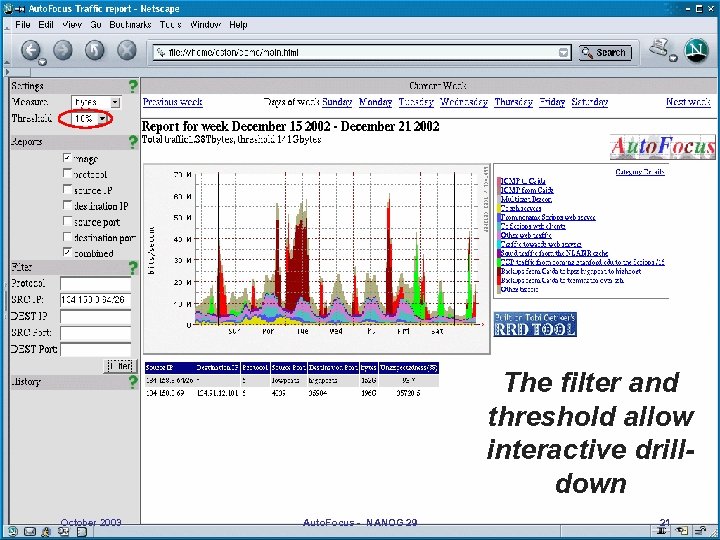Reload the page with the Reload button
The width and height of the screenshot is (720, 540).
95,50
